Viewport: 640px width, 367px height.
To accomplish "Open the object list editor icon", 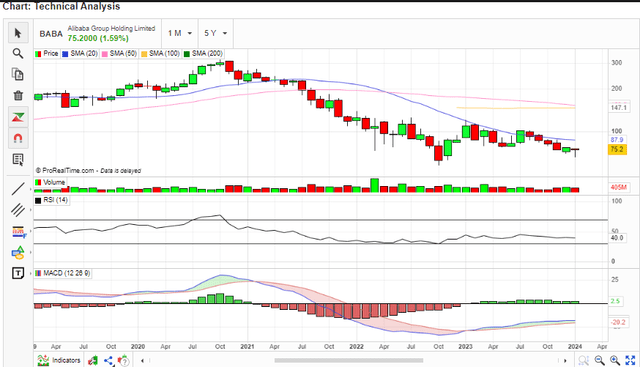I will click(x=18, y=159).
